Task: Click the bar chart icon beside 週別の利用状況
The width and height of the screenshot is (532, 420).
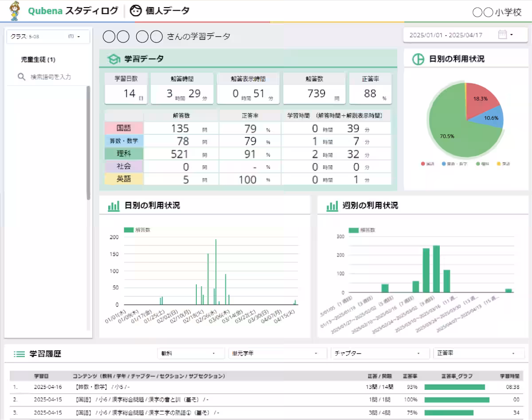Action: (332, 206)
